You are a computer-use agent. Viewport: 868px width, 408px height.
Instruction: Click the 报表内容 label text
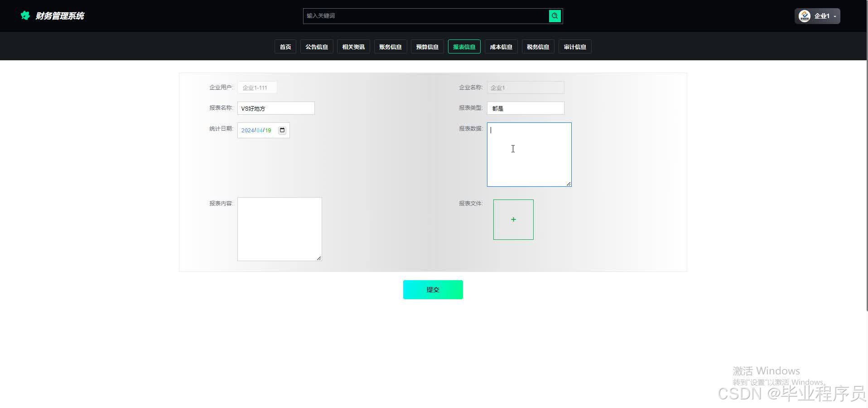[221, 203]
